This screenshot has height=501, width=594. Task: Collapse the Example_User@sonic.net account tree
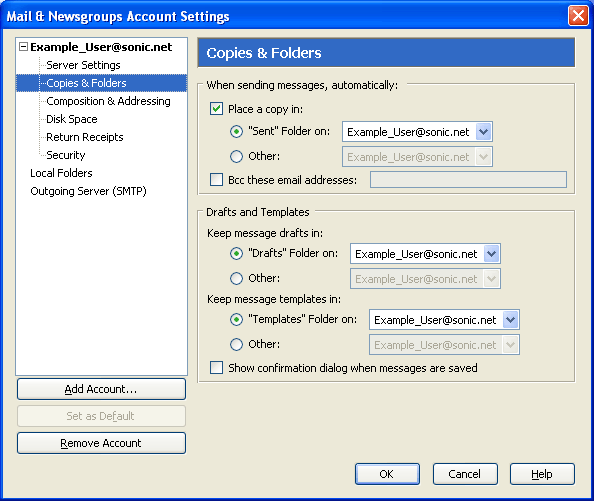23,47
